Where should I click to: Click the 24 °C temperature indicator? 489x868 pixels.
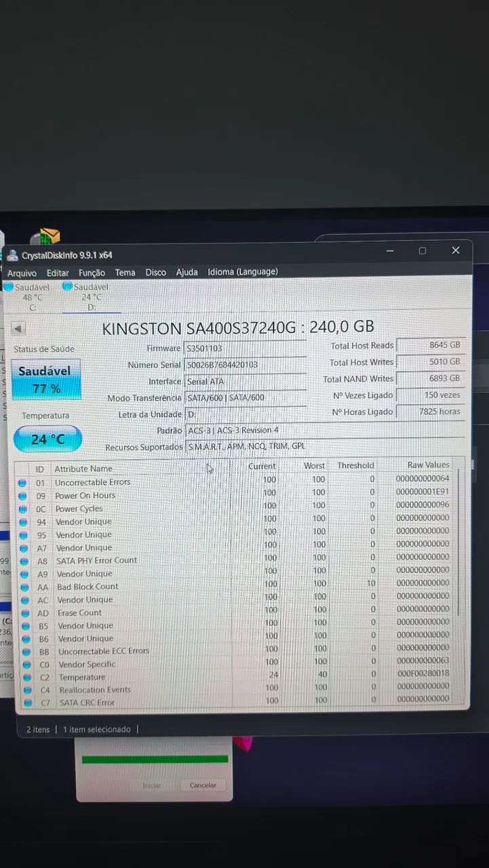(x=47, y=439)
